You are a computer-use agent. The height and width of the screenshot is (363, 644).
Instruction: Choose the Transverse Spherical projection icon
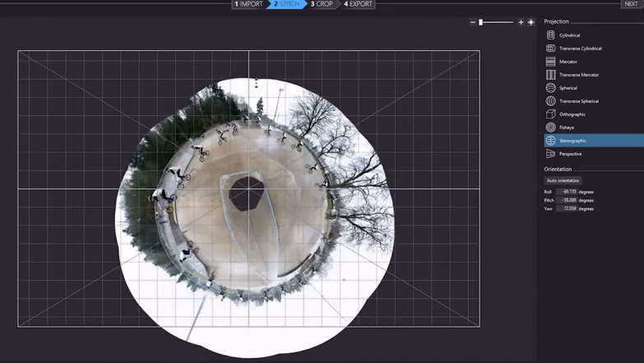[x=550, y=101]
